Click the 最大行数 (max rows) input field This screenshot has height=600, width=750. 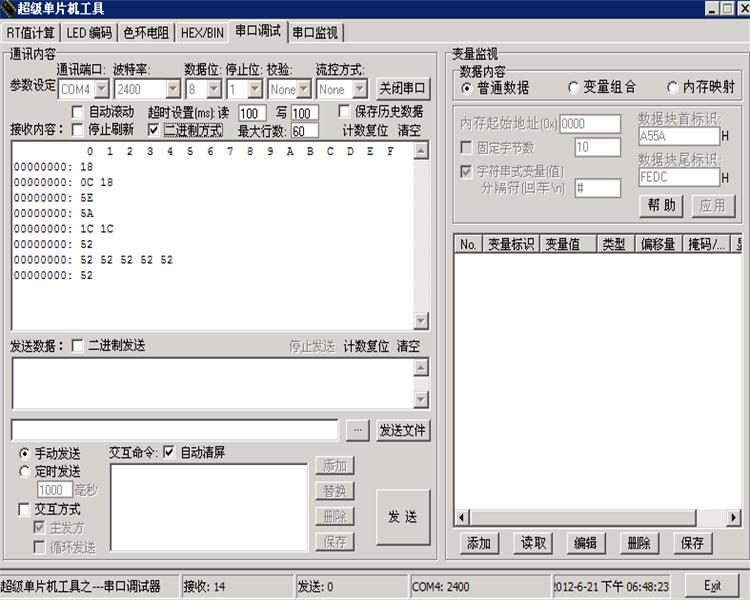click(x=304, y=131)
